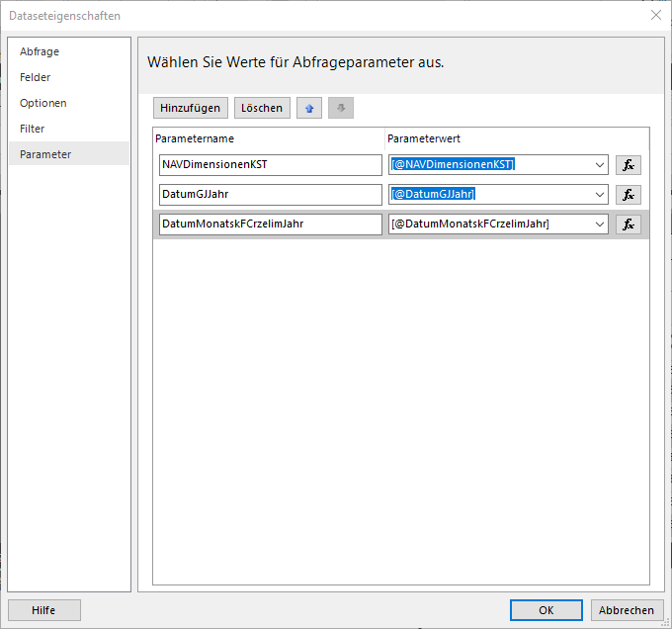Open expression editor for DatumGJJahr value
Viewport: 672px width, 629px height.
(x=629, y=195)
